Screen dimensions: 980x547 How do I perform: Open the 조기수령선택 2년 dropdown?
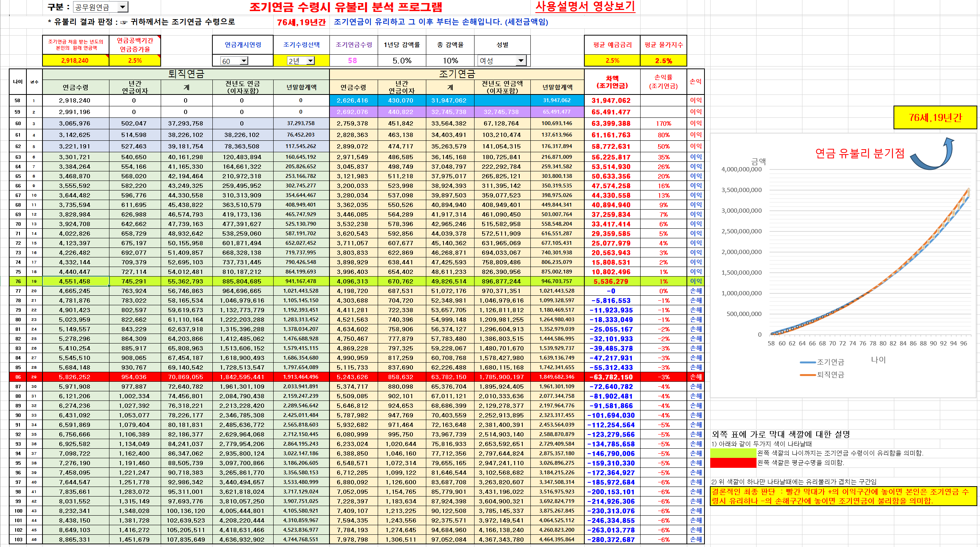(x=310, y=61)
